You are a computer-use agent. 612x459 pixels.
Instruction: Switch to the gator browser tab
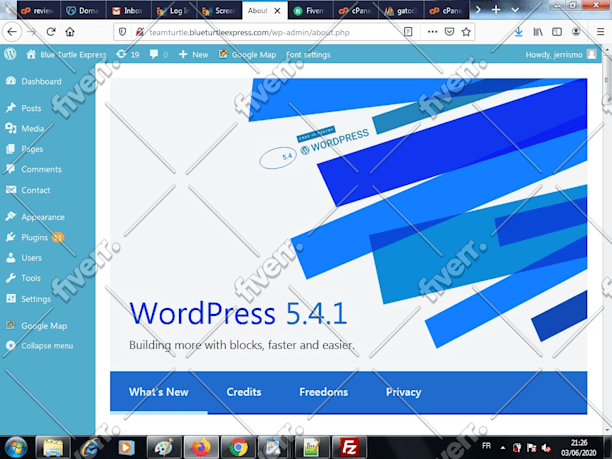pos(401,11)
